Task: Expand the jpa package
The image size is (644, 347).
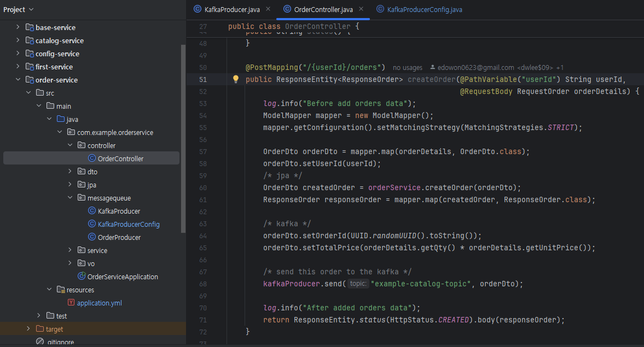Action: click(x=70, y=184)
